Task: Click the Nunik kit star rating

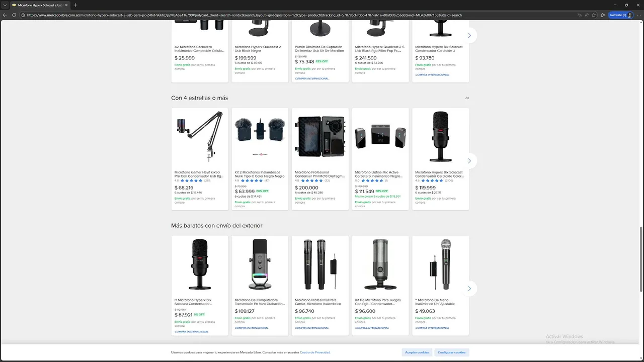Action: click(252, 180)
